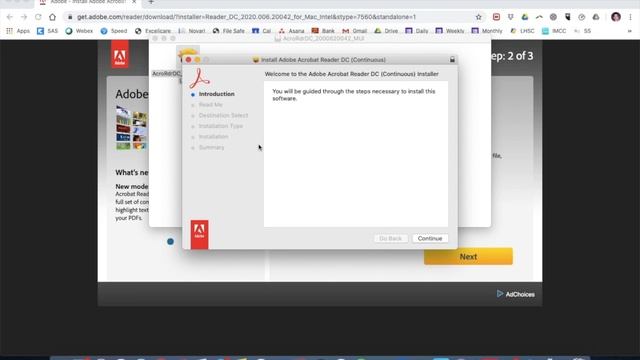Image resolution: width=640 pixels, height=360 pixels.
Task: Click the product screenshots thumbnail on Adobe page
Action: (x=131, y=128)
